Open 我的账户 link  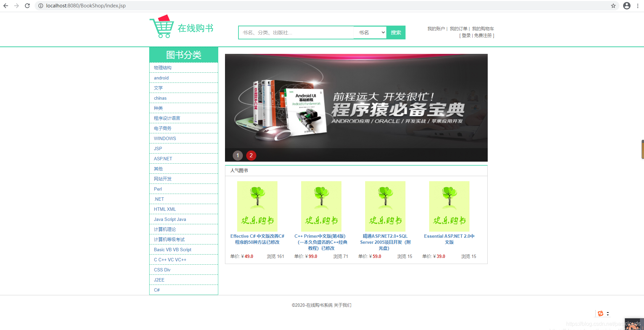point(436,29)
